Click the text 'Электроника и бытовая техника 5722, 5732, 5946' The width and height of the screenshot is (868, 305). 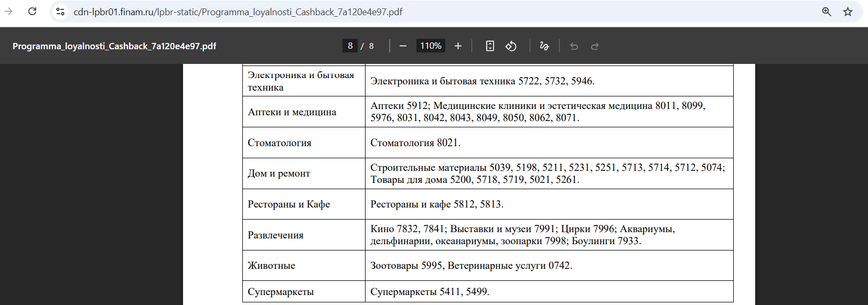point(482,81)
